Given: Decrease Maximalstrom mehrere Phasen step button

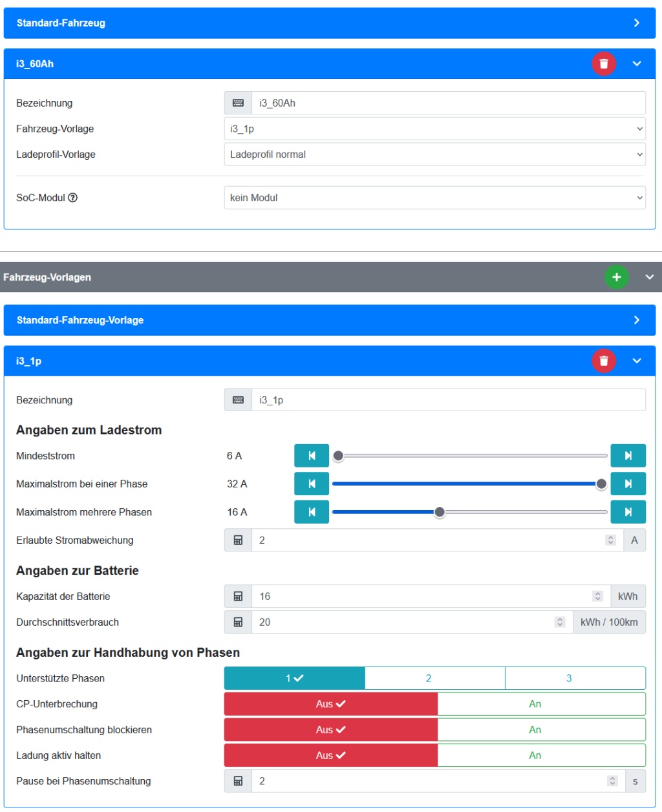Looking at the screenshot, I should 312,512.
